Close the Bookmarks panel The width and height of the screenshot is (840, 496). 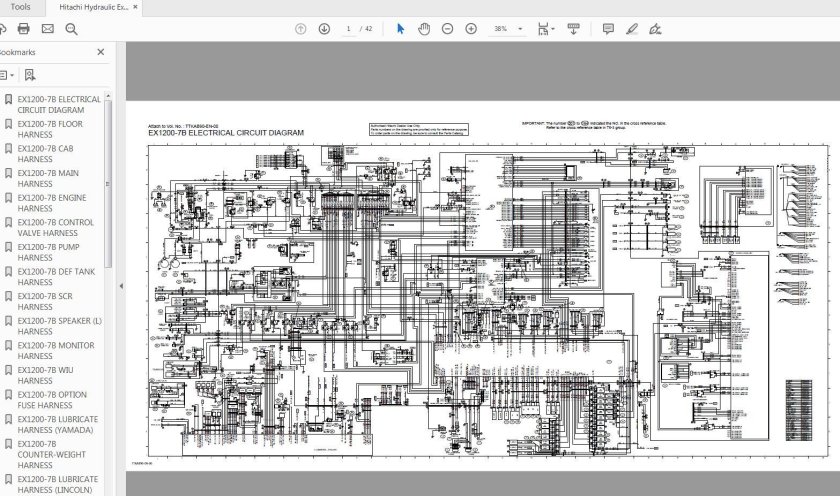(x=101, y=51)
